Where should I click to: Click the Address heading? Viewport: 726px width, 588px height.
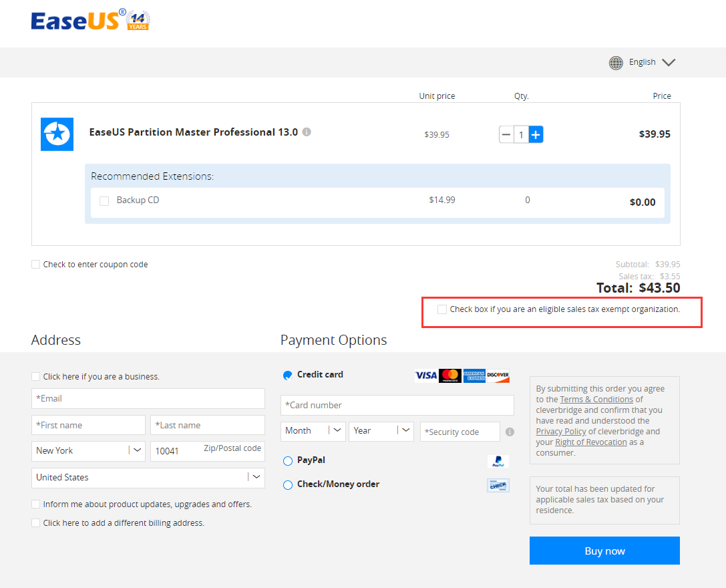click(56, 340)
